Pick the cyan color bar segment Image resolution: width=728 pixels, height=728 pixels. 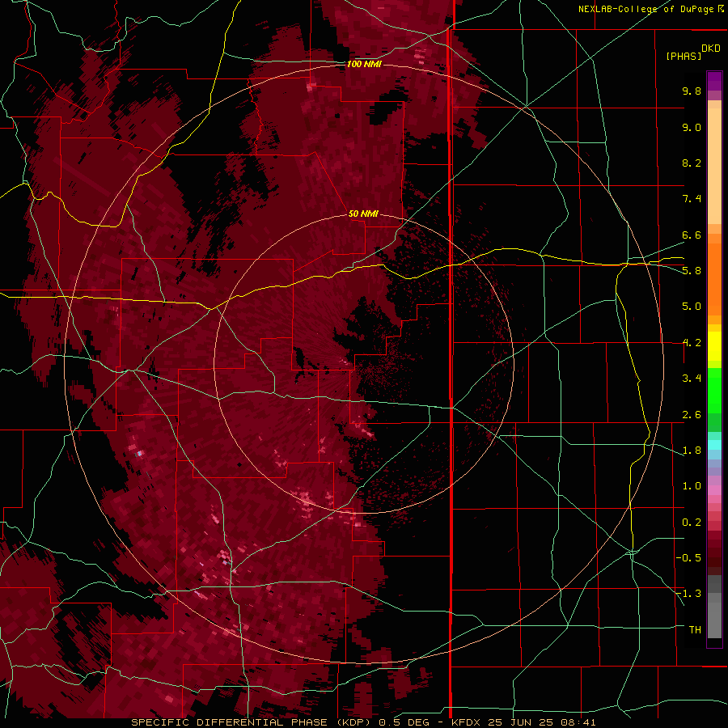point(714,445)
